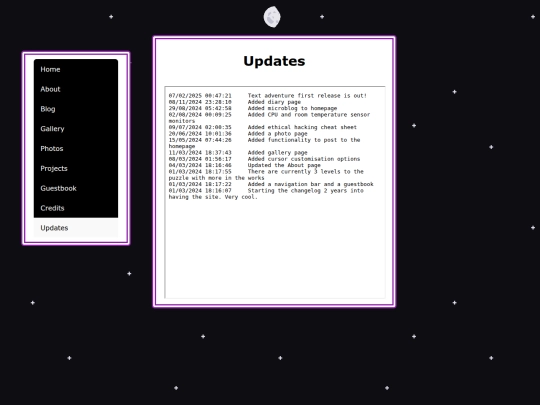This screenshot has width=540, height=405.
Task: Open the Blog link in sidebar
Action: (76, 109)
